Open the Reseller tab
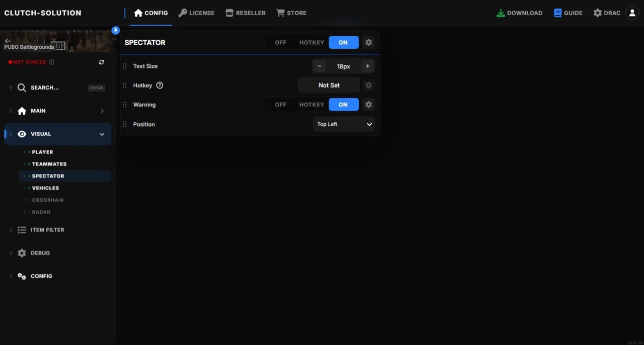This screenshot has height=345, width=644. [246, 13]
